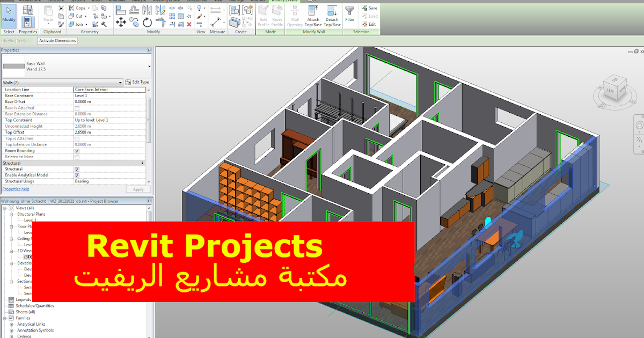Close the Properties palette

coord(149,50)
